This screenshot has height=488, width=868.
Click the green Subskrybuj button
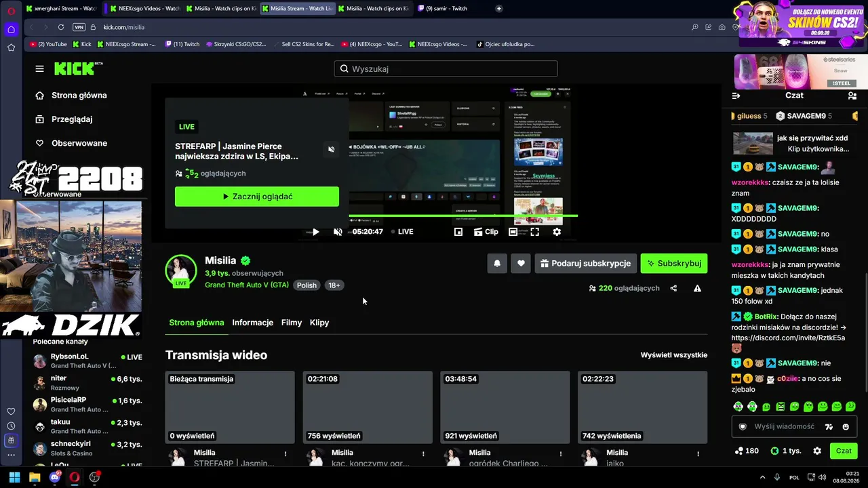coord(674,264)
